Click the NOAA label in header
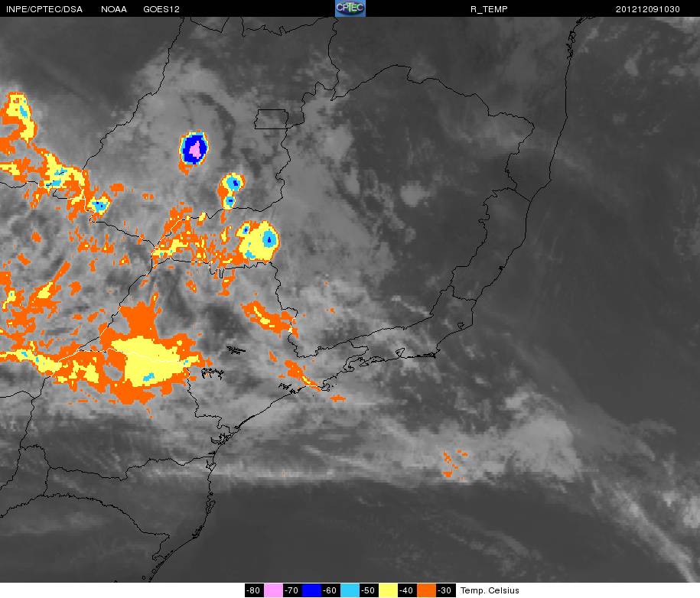Viewport: 700px width, 598px height. (x=114, y=9)
